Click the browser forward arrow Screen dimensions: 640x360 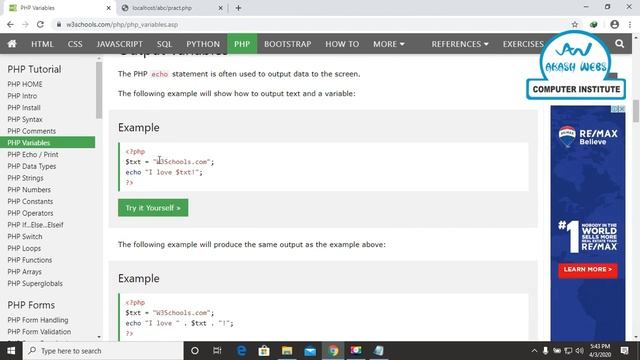[x=25, y=24]
